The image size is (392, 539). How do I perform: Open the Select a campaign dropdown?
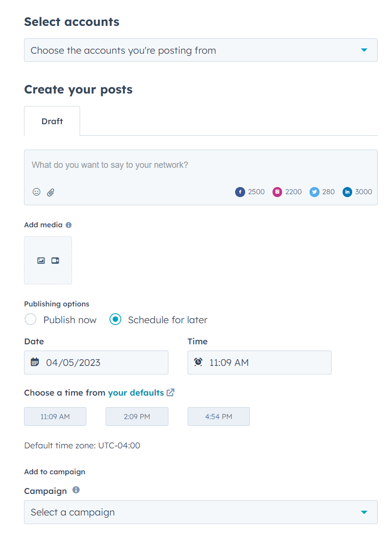(201, 512)
